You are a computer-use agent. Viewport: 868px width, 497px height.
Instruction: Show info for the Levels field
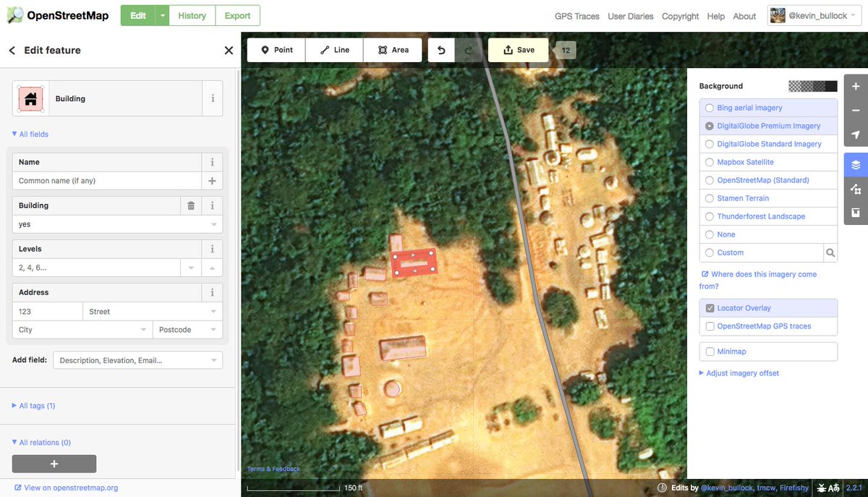pos(212,249)
